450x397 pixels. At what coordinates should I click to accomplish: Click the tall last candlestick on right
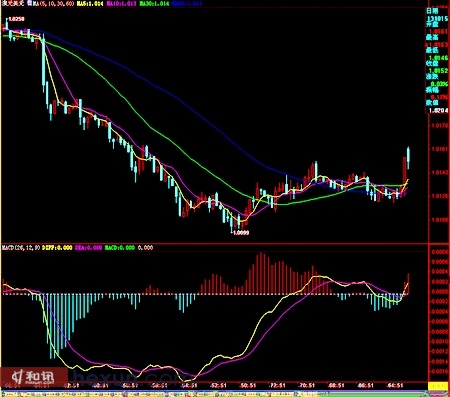408,158
